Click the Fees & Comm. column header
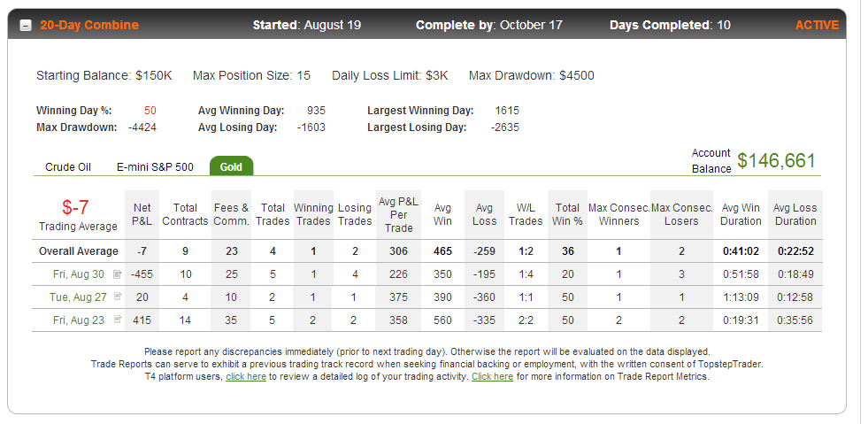 (232, 214)
